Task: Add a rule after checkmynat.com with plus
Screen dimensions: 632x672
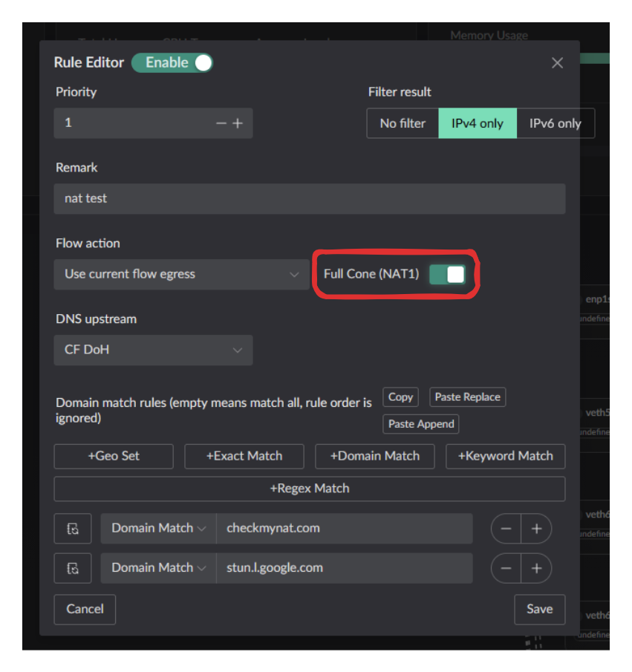Action: [536, 529]
